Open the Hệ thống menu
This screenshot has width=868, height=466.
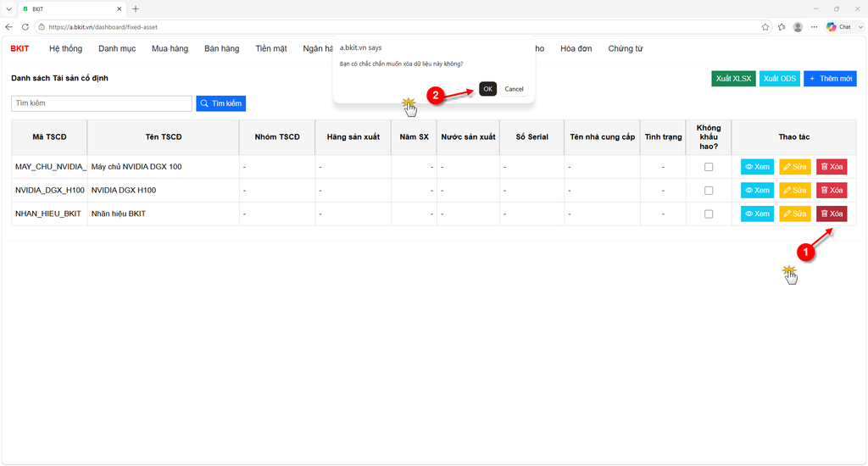click(65, 48)
